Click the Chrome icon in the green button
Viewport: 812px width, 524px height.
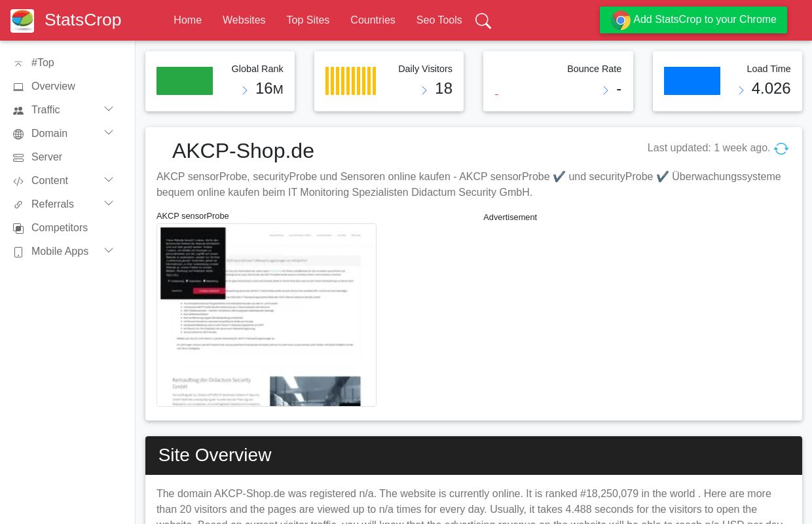[x=621, y=20]
